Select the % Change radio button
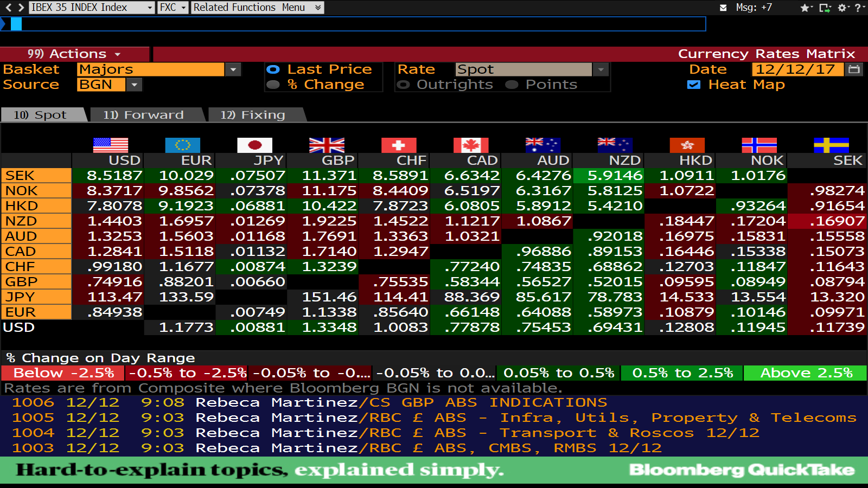Image resolution: width=868 pixels, height=488 pixels. tap(273, 85)
